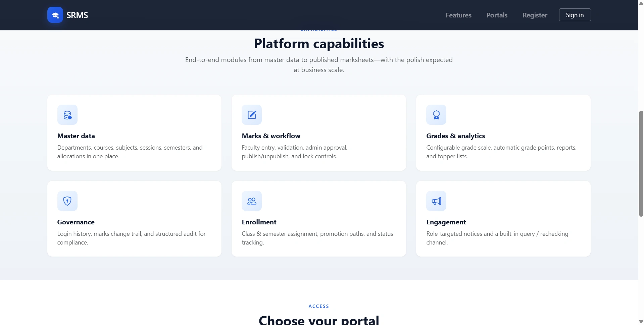
Task: Click the text beginning 'Configurable grade scale'
Action: tap(501, 152)
